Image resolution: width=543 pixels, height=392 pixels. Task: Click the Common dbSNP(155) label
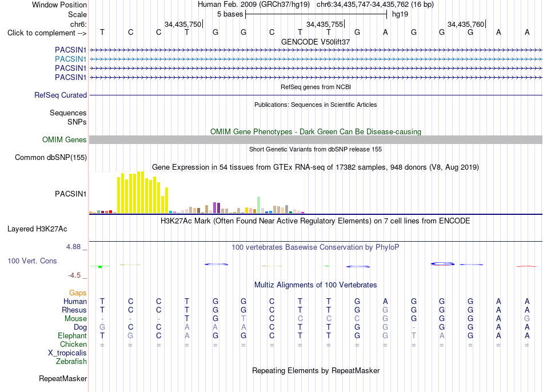coord(51,158)
